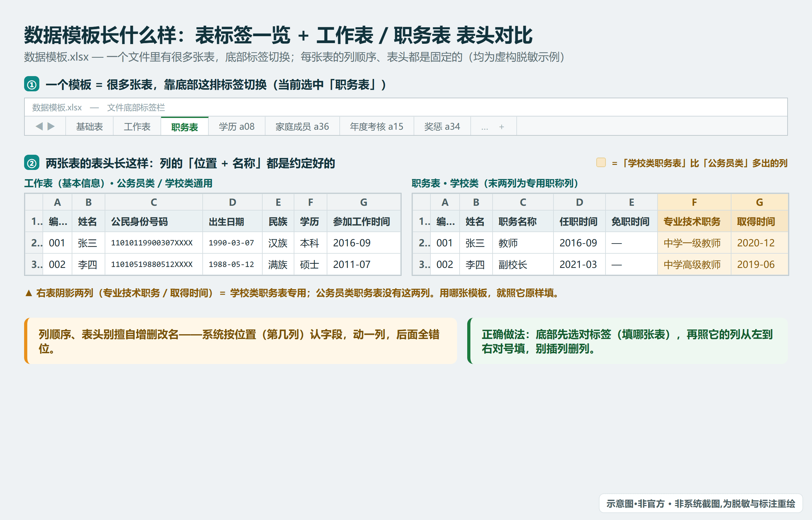
Task: Open the 家庭成员 a36 sheet tab
Action: tap(302, 127)
